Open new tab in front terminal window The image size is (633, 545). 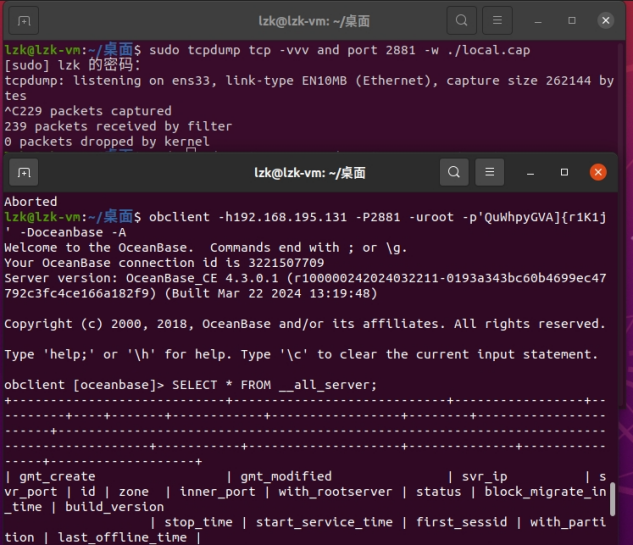[24, 172]
